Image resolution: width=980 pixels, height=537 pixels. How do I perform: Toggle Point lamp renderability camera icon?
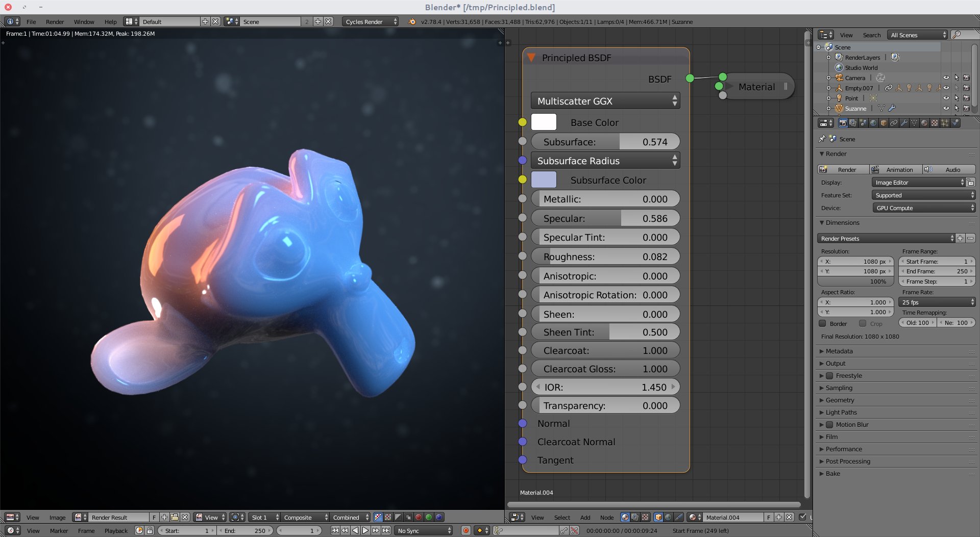(x=966, y=98)
